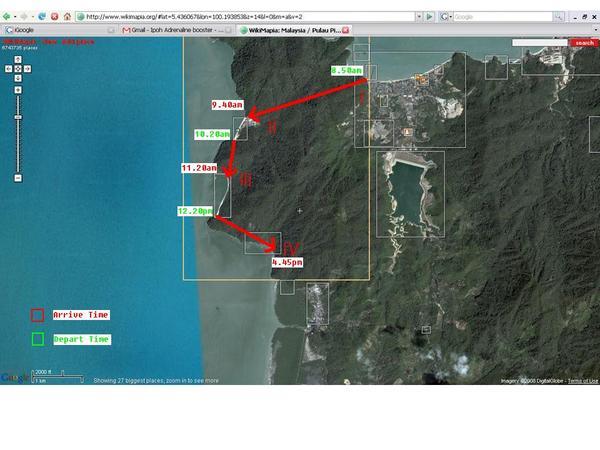
Task: Pan the map left with arrow button
Action: click(x=8, y=69)
